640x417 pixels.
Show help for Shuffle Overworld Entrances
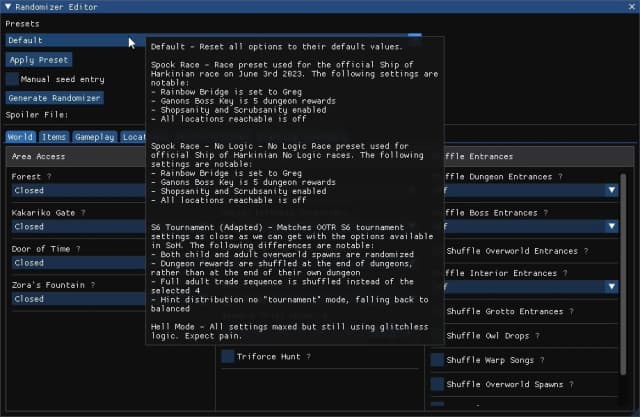[x=586, y=251]
